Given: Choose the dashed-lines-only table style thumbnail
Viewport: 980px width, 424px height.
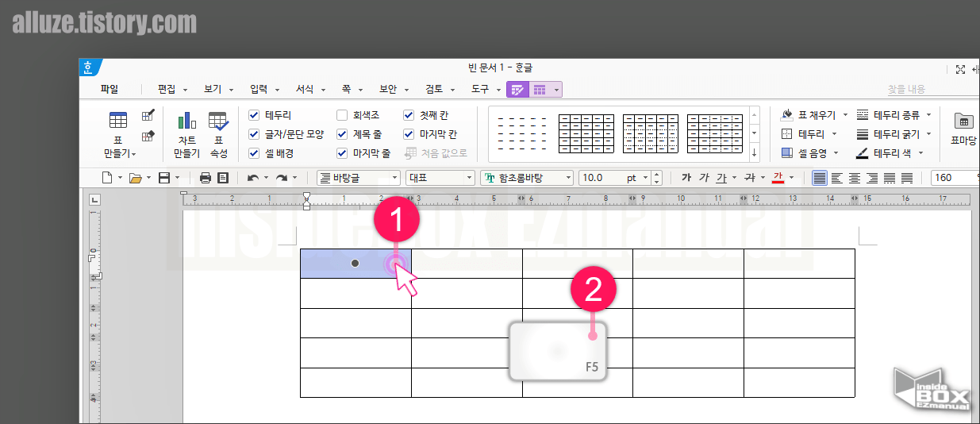Looking at the screenshot, I should pos(521,134).
